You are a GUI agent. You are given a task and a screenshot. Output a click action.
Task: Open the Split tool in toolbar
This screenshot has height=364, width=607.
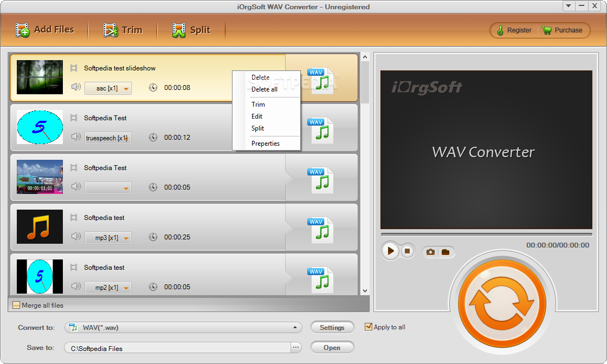click(191, 30)
